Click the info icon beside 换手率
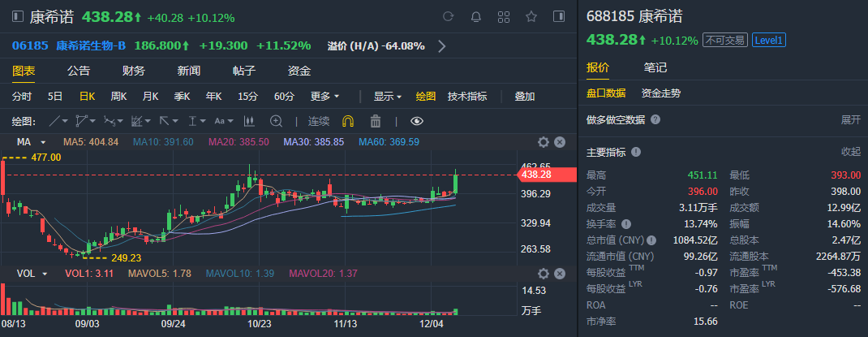Screen dimensions: 868x337 tap(626, 224)
